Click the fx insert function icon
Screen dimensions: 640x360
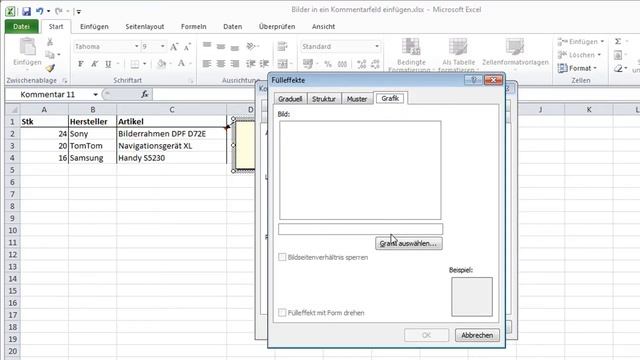point(144,94)
